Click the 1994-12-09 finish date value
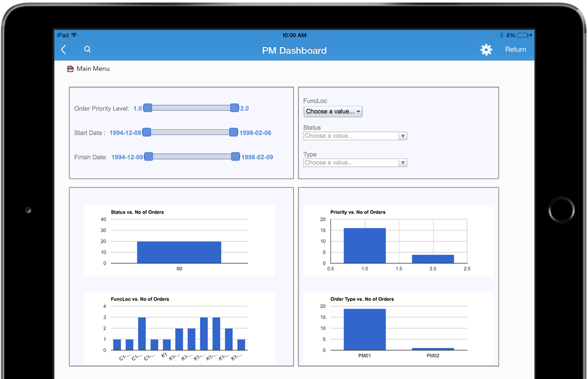This screenshot has height=379, width=588. tap(127, 157)
